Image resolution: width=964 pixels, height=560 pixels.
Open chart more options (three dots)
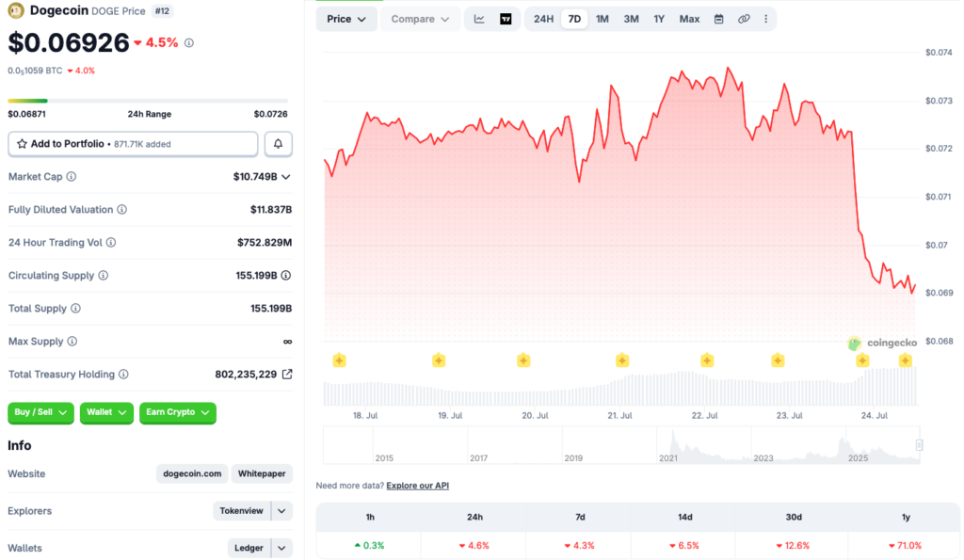pos(766,19)
